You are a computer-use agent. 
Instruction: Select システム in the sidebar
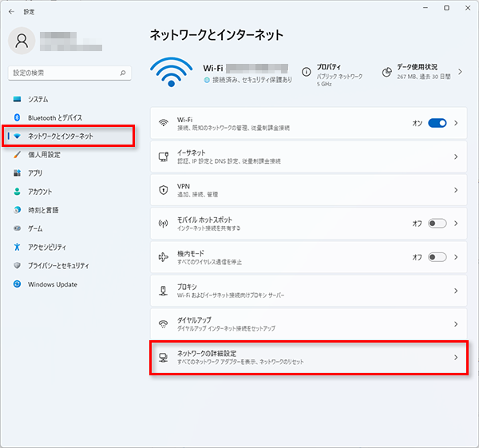pos(68,99)
